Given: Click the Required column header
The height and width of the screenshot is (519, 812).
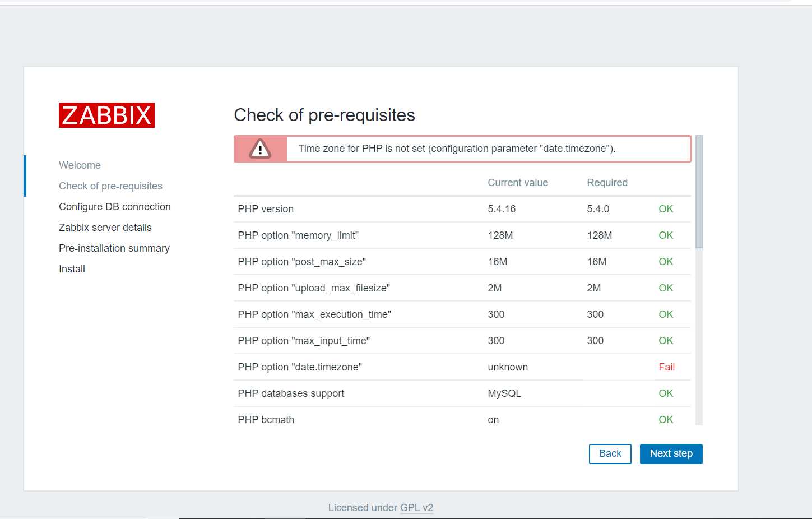Looking at the screenshot, I should pos(607,183).
